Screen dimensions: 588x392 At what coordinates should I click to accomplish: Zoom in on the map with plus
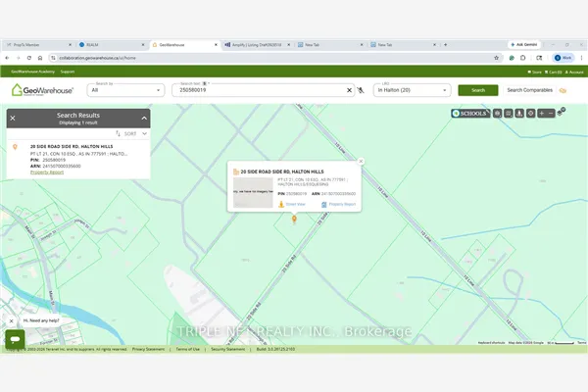click(542, 114)
